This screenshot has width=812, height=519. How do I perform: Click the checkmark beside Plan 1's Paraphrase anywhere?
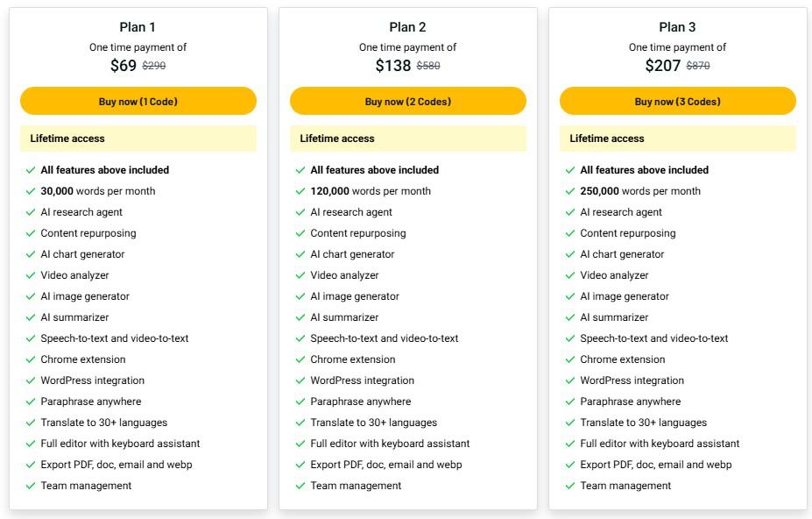[x=30, y=402]
